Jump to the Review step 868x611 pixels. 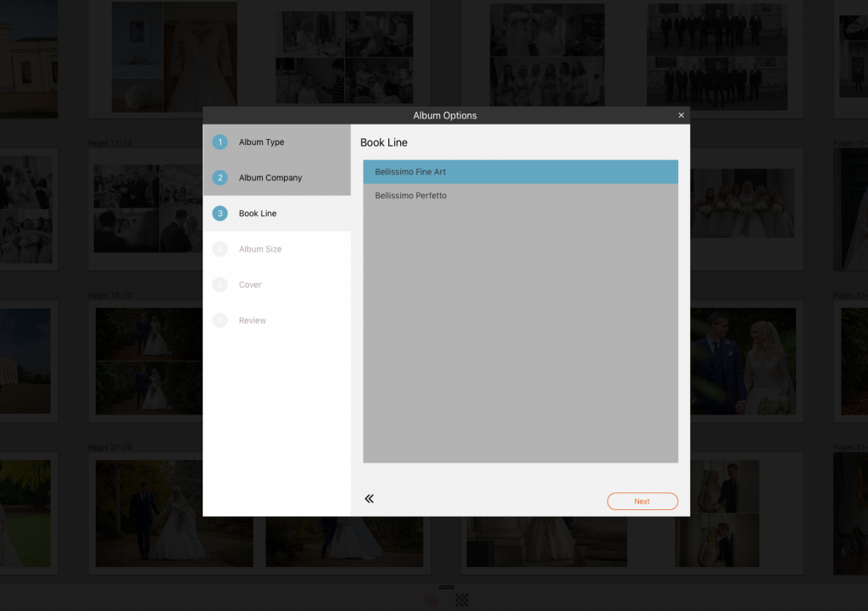277,320
